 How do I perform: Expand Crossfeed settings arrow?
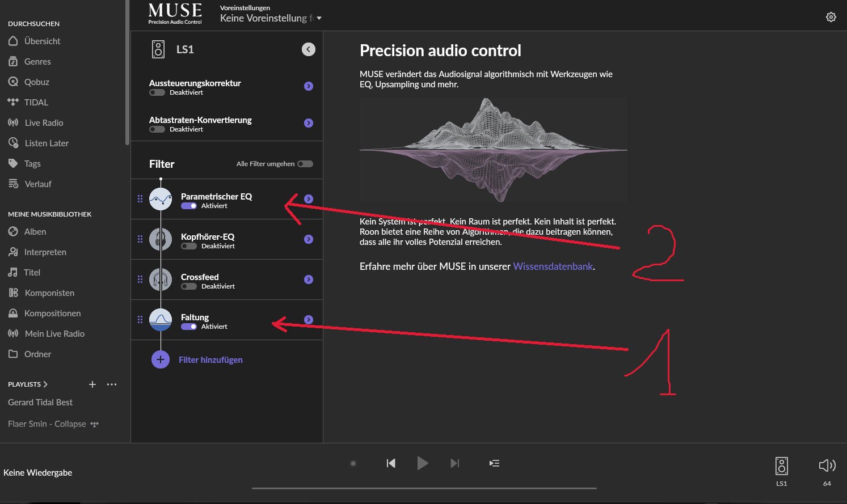point(309,279)
